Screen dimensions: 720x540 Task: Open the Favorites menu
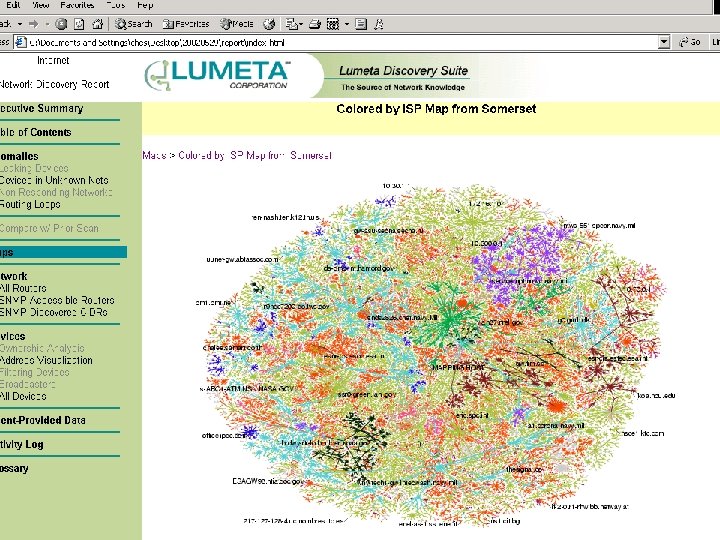77,5
